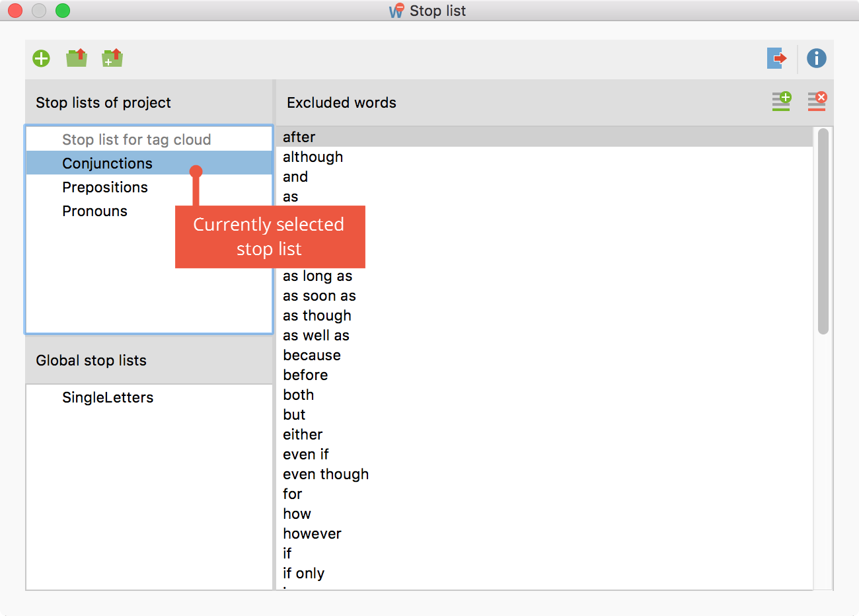Viewport: 859px width, 616px height.
Task: Select the excluded phrase 'as long as'
Action: pos(544,276)
